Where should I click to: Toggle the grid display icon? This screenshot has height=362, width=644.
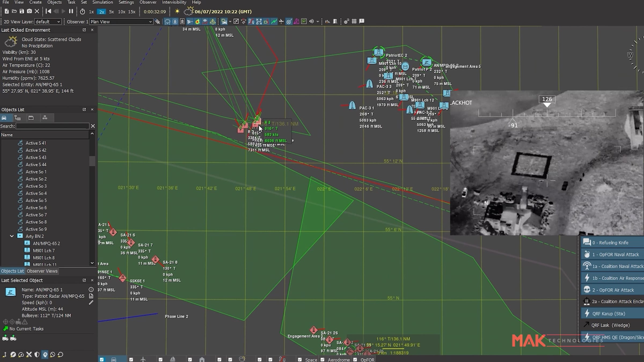point(354,21)
